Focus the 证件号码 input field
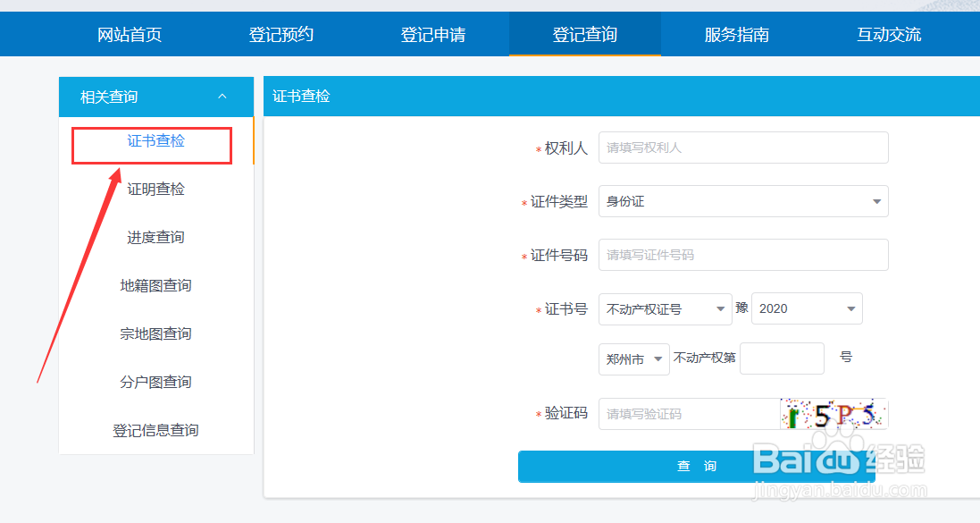The image size is (980, 523). (743, 255)
